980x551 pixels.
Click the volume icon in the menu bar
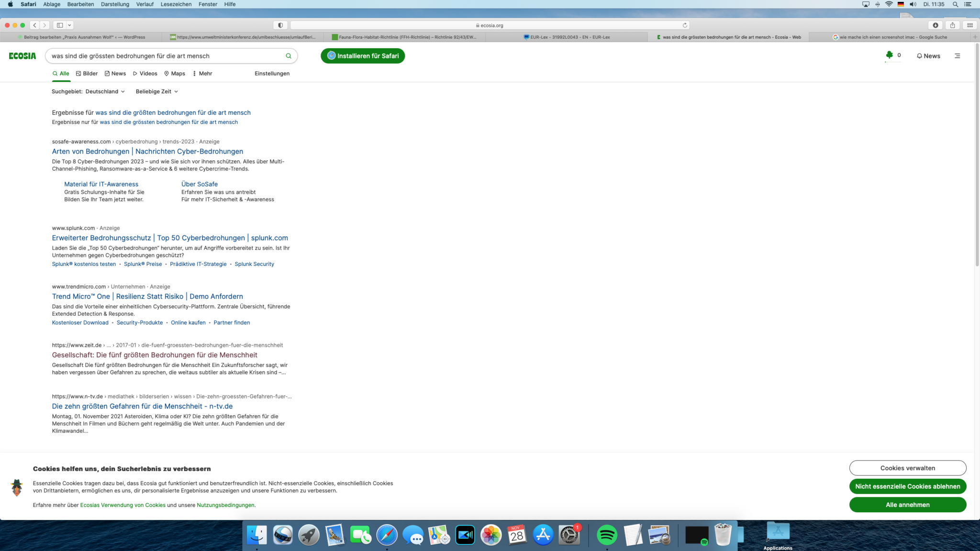click(913, 4)
